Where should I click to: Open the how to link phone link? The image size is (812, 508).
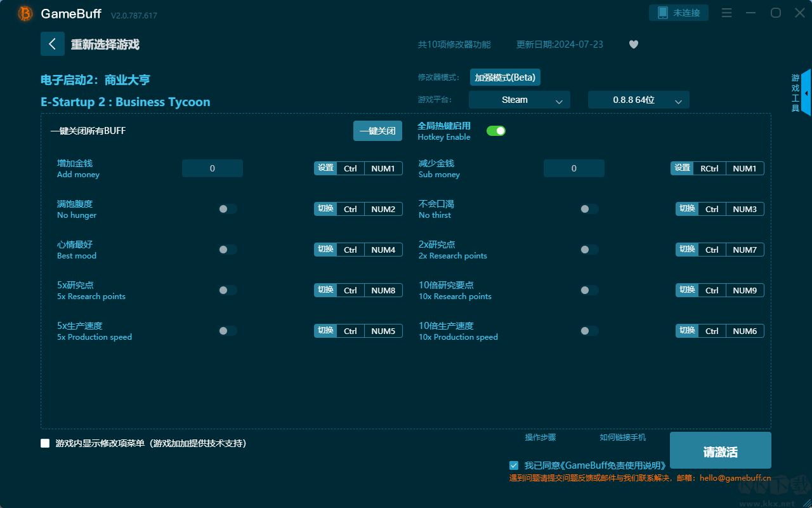click(x=622, y=438)
